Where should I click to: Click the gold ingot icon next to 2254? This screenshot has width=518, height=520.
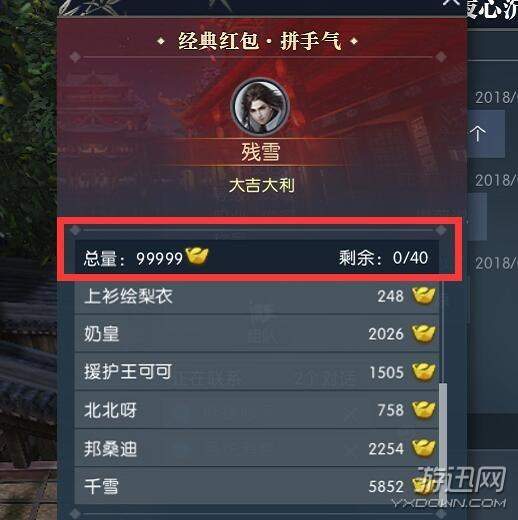[424, 448]
